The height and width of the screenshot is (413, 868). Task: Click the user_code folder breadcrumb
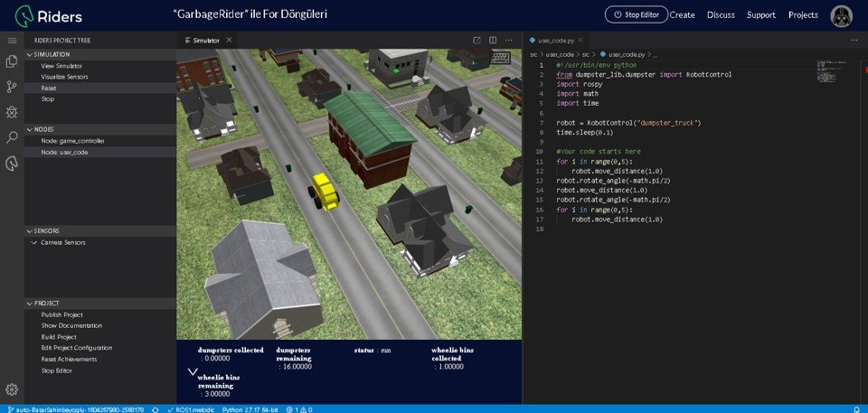pyautogui.click(x=560, y=55)
